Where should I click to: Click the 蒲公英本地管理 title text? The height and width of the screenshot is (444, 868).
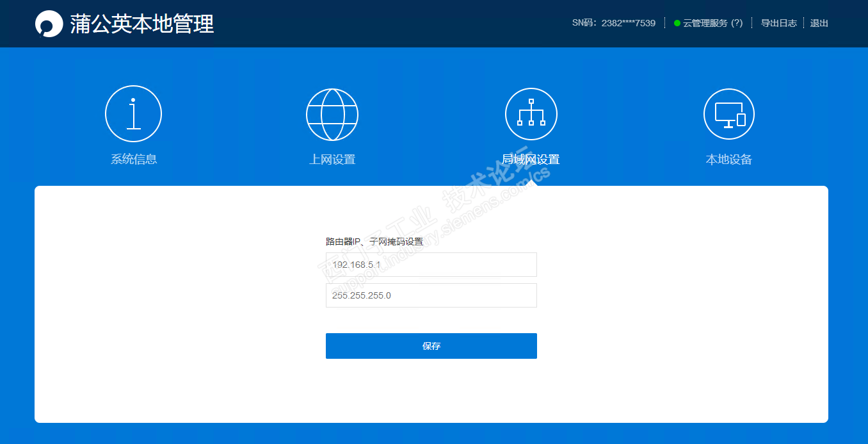click(x=142, y=24)
